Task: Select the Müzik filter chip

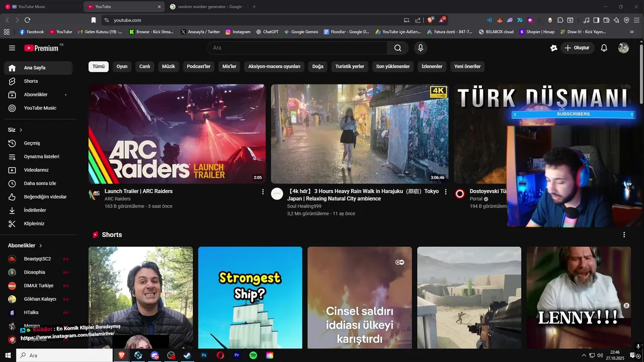Action: pos(169,66)
